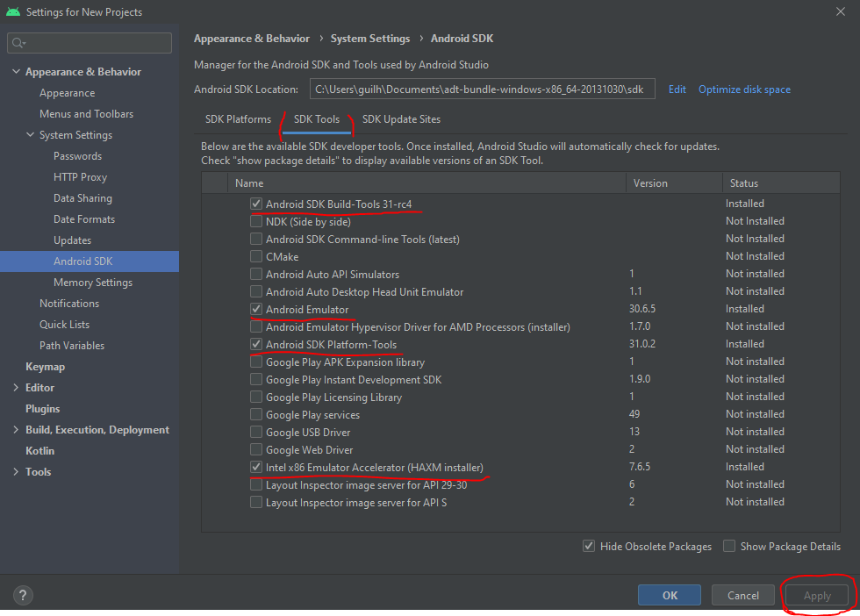Uncheck the Android Emulator checkbox

(256, 310)
